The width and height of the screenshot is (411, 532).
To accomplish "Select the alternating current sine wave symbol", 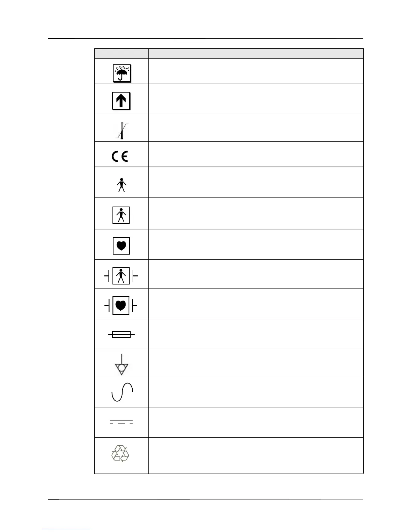I will tap(122, 392).
